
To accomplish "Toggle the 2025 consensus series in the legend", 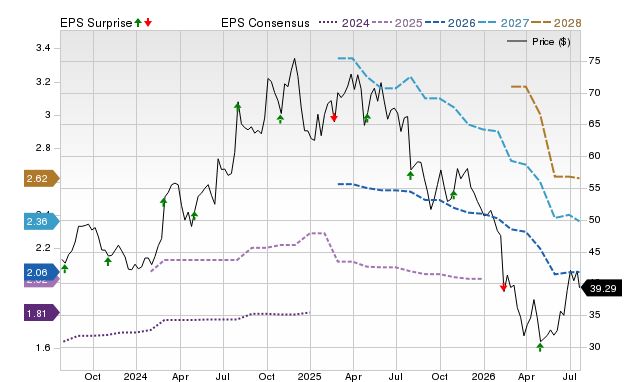I will tap(397, 23).
